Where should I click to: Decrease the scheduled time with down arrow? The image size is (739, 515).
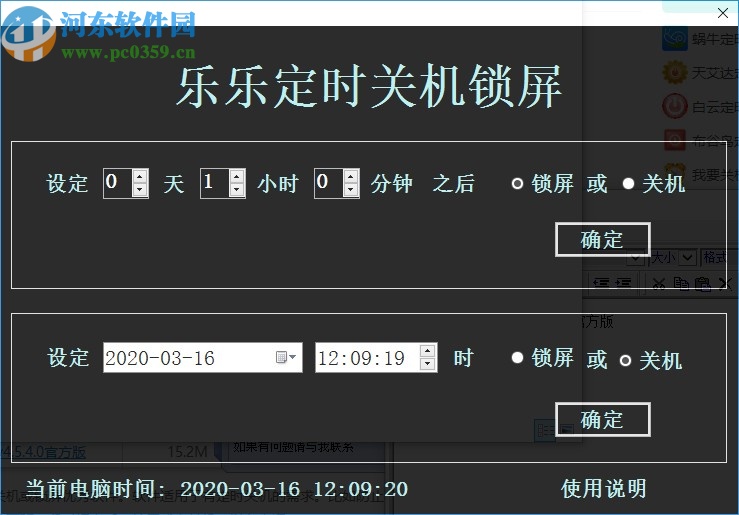(427, 364)
